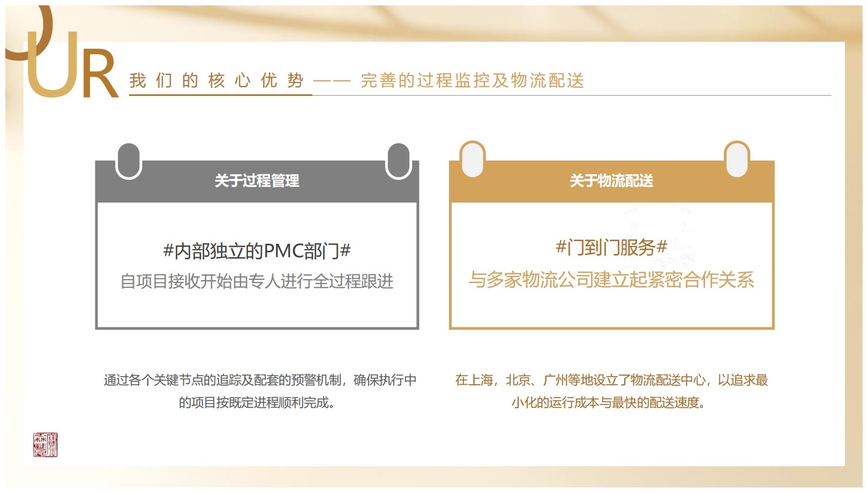This screenshot has height=493, width=868.
Task: Click the 我们的核心优势 title text
Action: tap(216, 80)
